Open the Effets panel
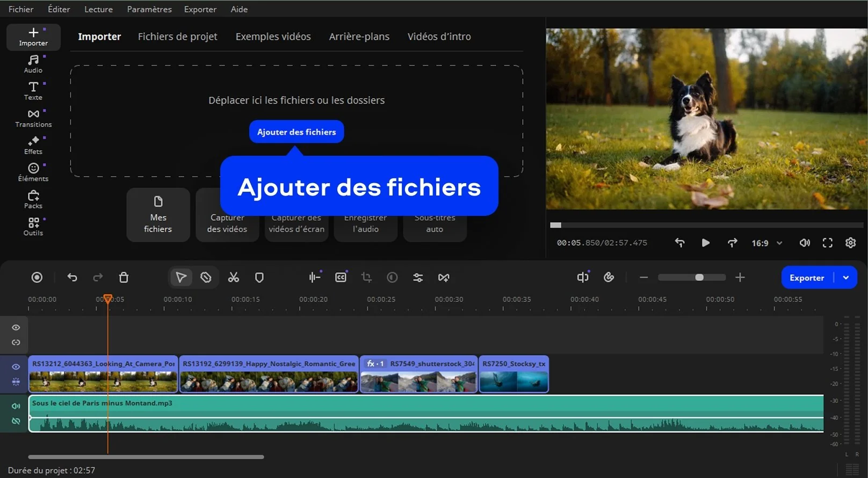This screenshot has height=478, width=868. point(33,145)
